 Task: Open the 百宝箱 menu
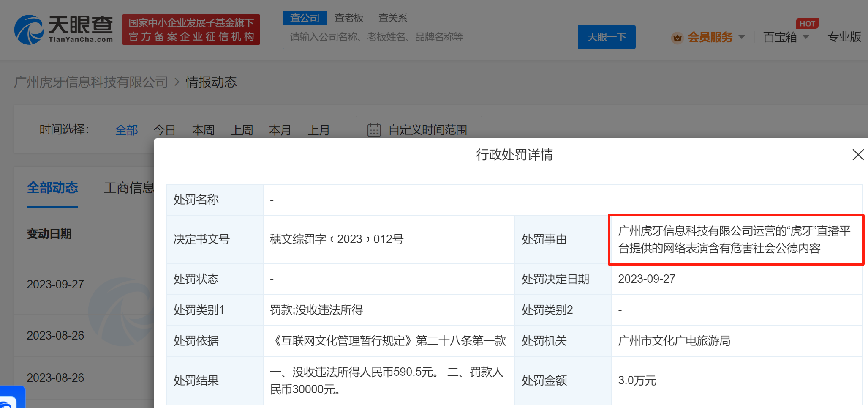780,37
